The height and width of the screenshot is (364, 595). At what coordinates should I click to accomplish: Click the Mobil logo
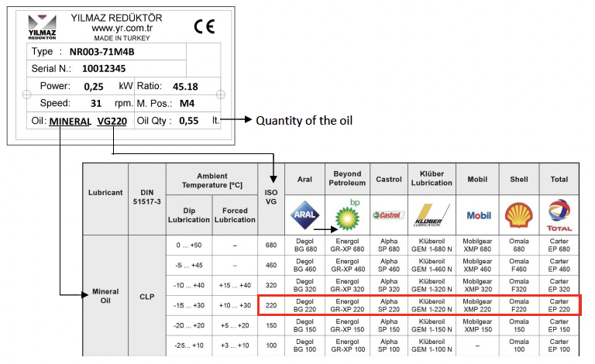pos(477,215)
